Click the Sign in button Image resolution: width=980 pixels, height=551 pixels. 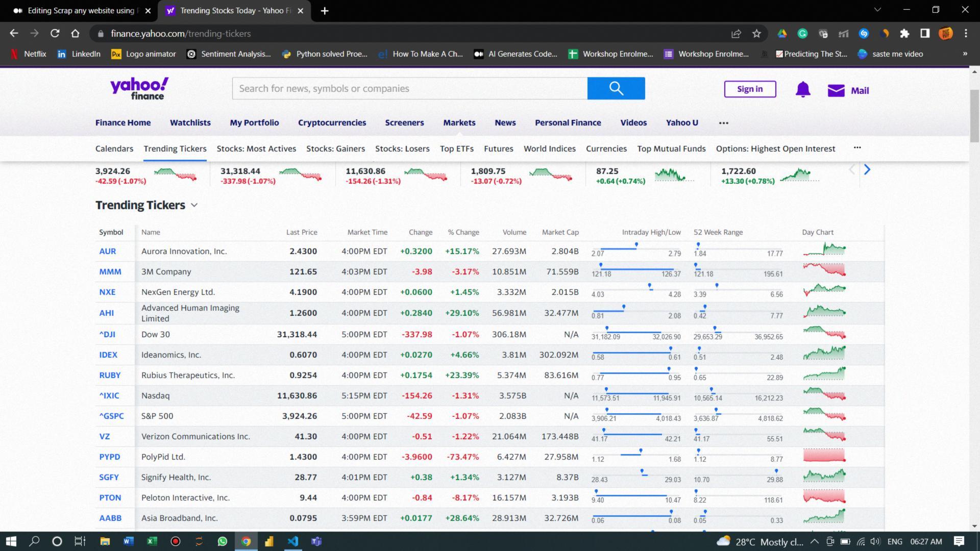pos(750,89)
